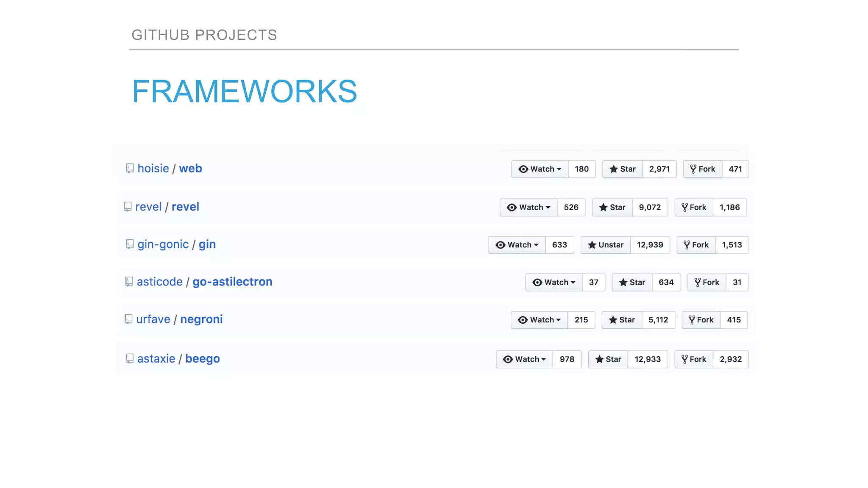Open the beego repository link

pyautogui.click(x=203, y=359)
